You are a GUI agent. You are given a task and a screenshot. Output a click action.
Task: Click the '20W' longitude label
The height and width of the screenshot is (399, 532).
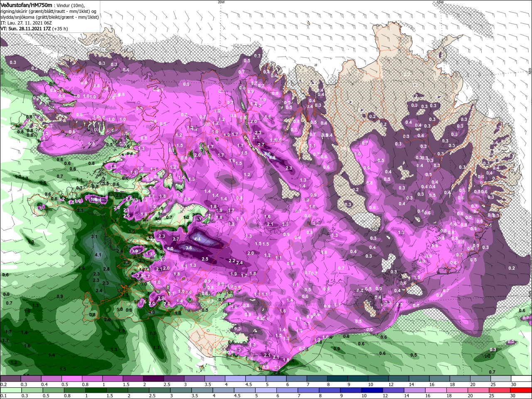point(221,2)
